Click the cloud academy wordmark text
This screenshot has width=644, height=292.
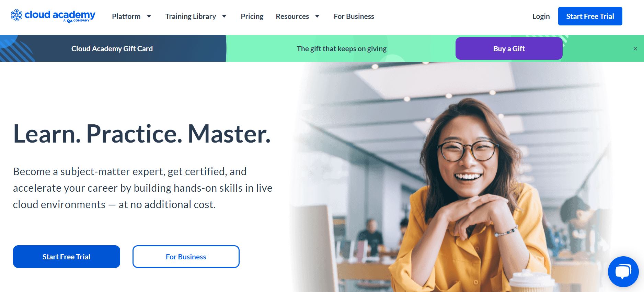click(x=60, y=15)
